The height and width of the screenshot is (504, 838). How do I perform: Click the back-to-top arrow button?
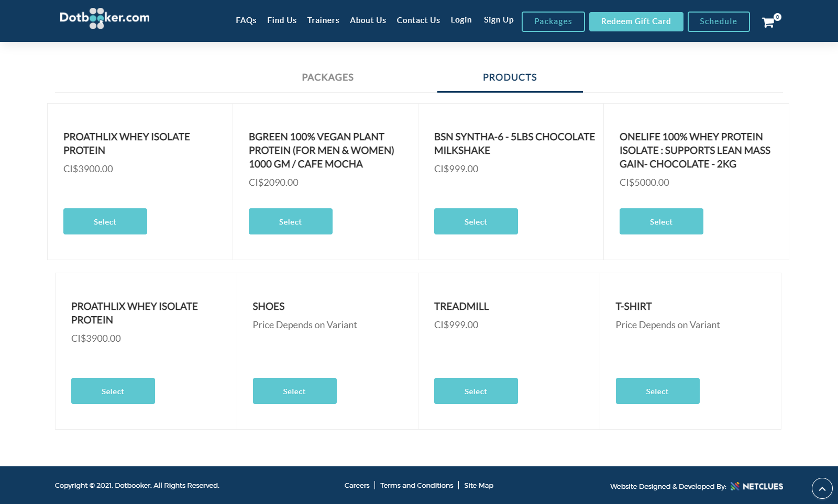[822, 488]
